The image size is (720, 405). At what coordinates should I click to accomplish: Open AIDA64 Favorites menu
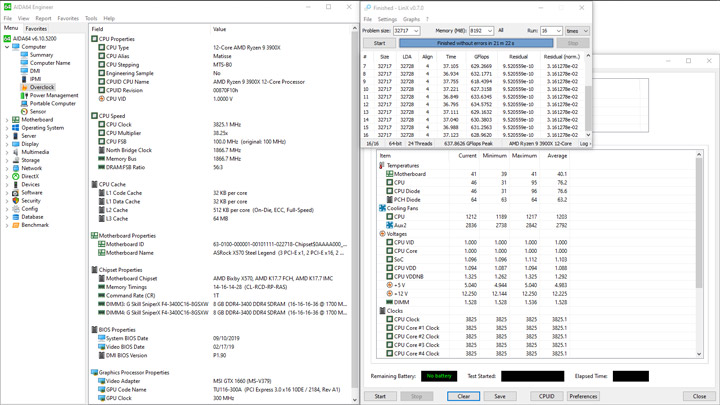pos(68,18)
